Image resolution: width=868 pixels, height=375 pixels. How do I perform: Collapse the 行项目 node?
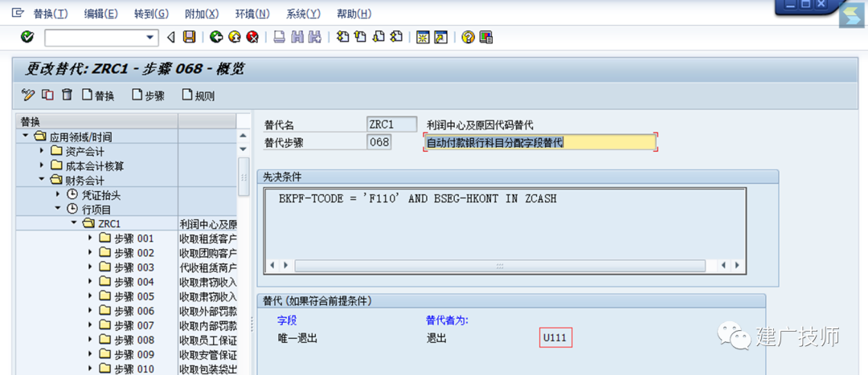click(x=58, y=209)
